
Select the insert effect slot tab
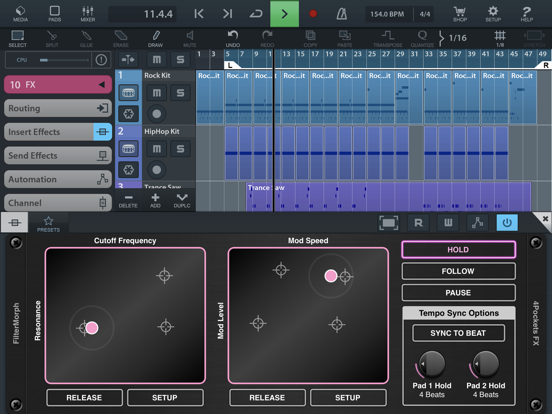coord(14,222)
